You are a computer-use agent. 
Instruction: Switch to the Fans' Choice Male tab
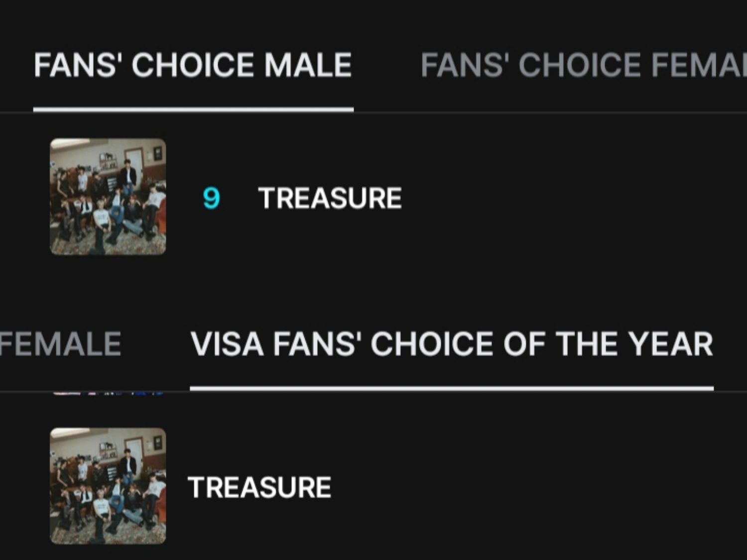[193, 65]
